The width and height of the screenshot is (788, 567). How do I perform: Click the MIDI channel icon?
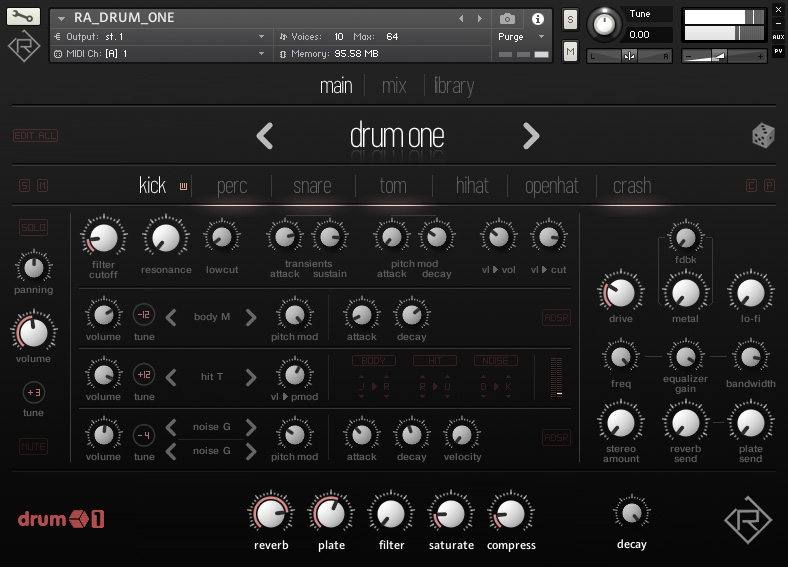[58, 54]
